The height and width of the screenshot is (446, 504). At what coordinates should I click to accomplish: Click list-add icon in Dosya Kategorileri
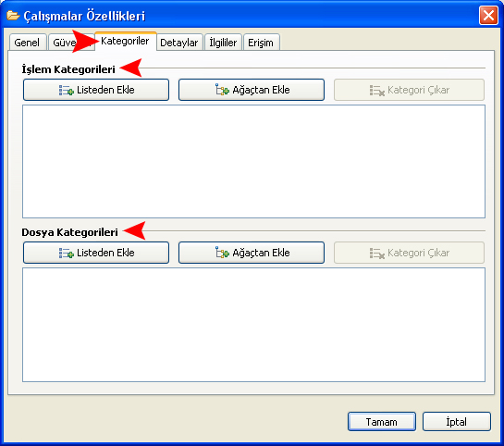coord(67,253)
